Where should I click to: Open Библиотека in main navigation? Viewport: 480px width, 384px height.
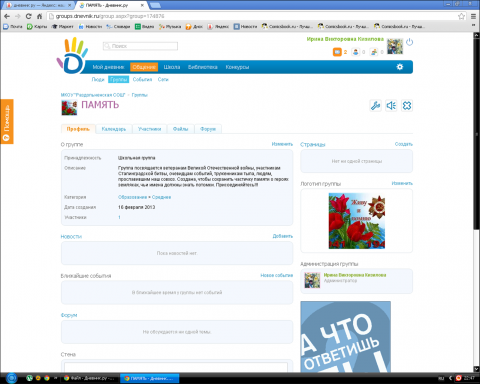pyautogui.click(x=203, y=67)
